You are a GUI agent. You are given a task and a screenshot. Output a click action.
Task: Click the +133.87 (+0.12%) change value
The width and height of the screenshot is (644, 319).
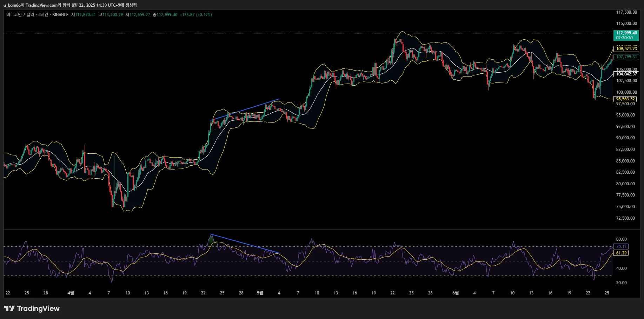click(195, 15)
